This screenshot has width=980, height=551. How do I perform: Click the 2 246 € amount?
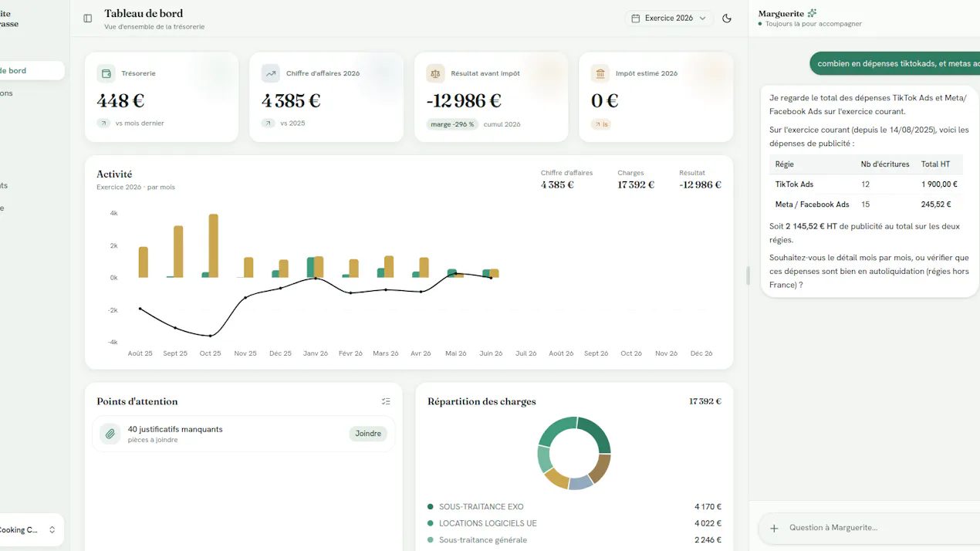pyautogui.click(x=708, y=540)
